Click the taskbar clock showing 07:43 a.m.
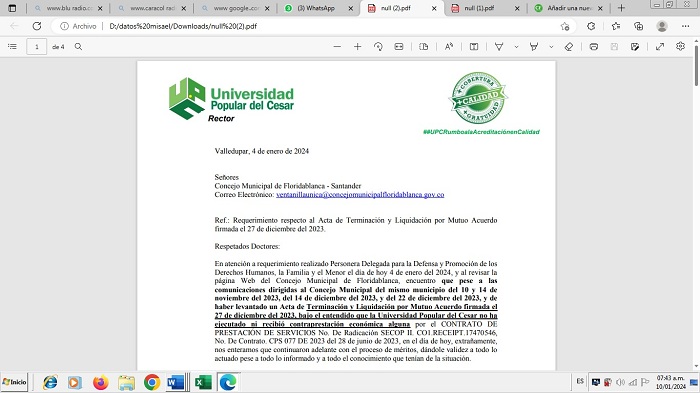 [671, 382]
